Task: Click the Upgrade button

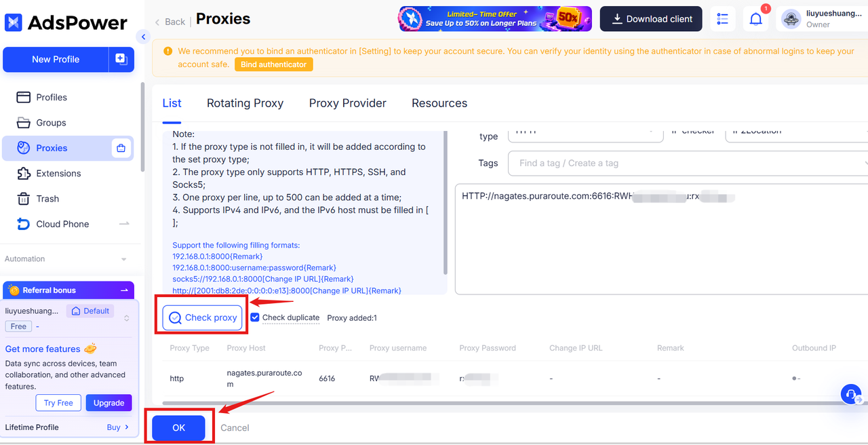Action: tap(108, 403)
